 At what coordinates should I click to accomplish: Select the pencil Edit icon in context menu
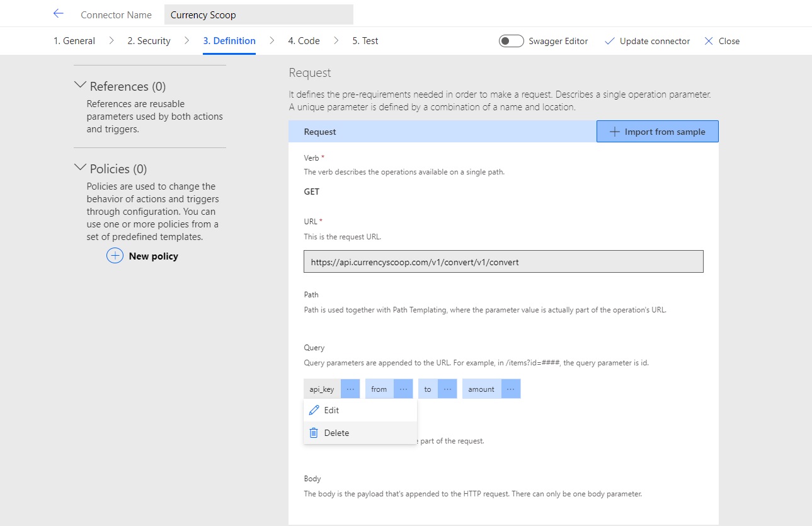[x=314, y=409]
